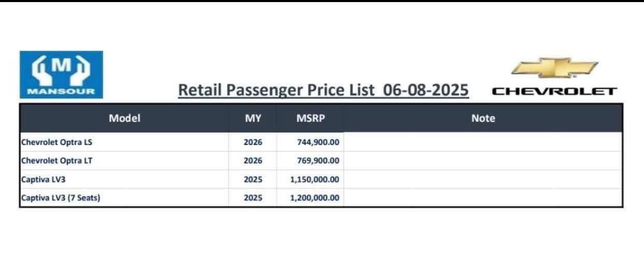Click the Chevrolet bowtie emblem
The image size is (644, 257).
(x=554, y=68)
